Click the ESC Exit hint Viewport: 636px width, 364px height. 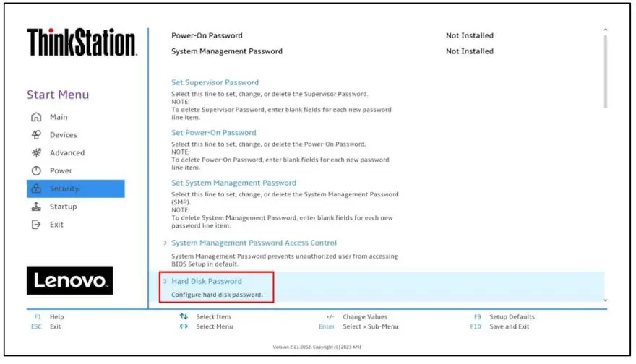pyautogui.click(x=46, y=326)
